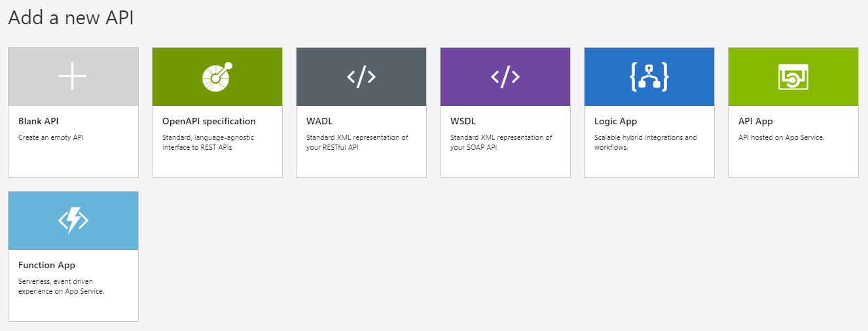Open the Logic App title

tap(615, 121)
